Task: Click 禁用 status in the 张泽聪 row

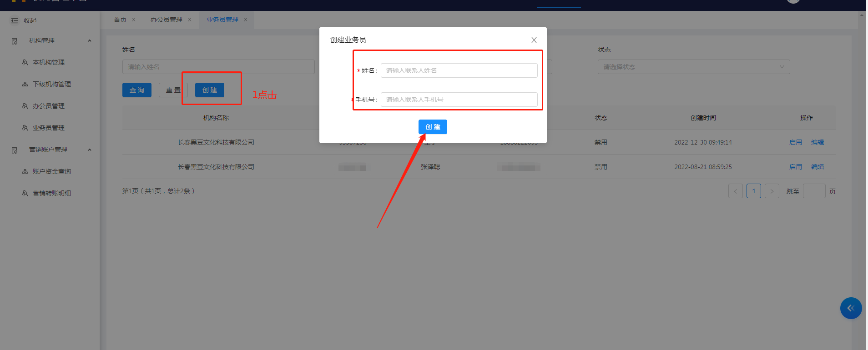Action: [601, 167]
